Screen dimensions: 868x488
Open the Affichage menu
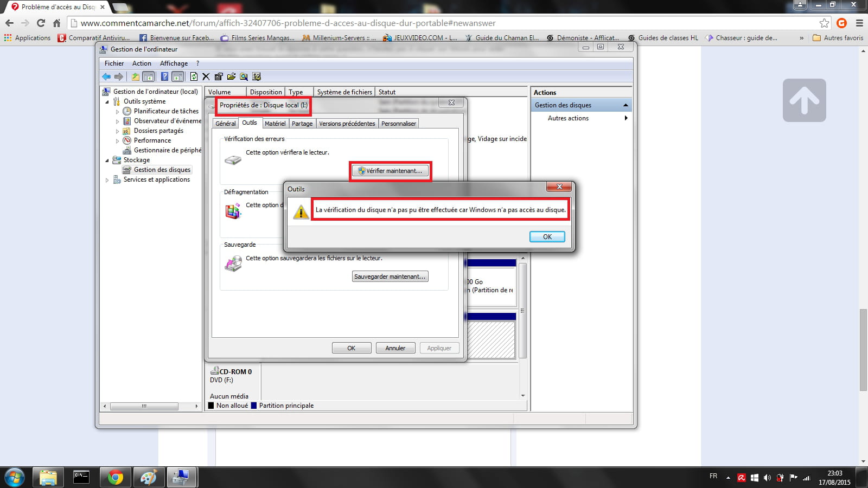click(x=174, y=63)
